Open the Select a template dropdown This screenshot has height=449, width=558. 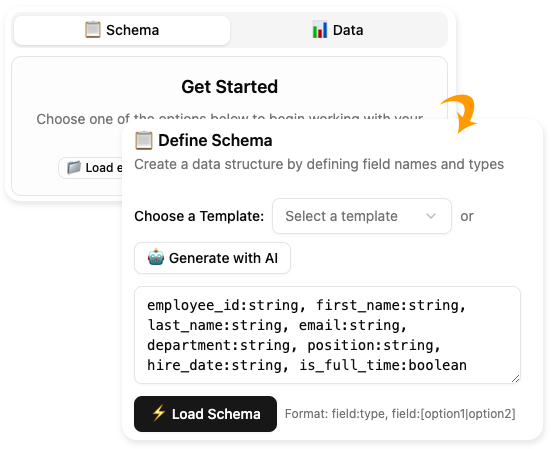tap(362, 216)
